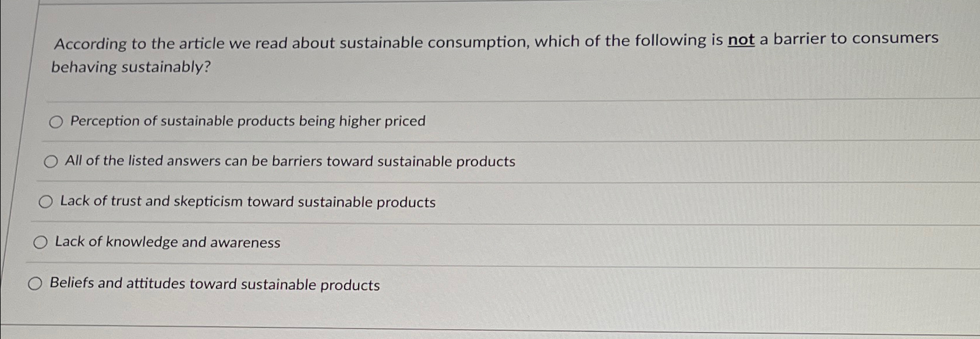The image size is (980, 339).
Task: Click the 'Lack of trust and skepticism' answer text
Action: 247,202
